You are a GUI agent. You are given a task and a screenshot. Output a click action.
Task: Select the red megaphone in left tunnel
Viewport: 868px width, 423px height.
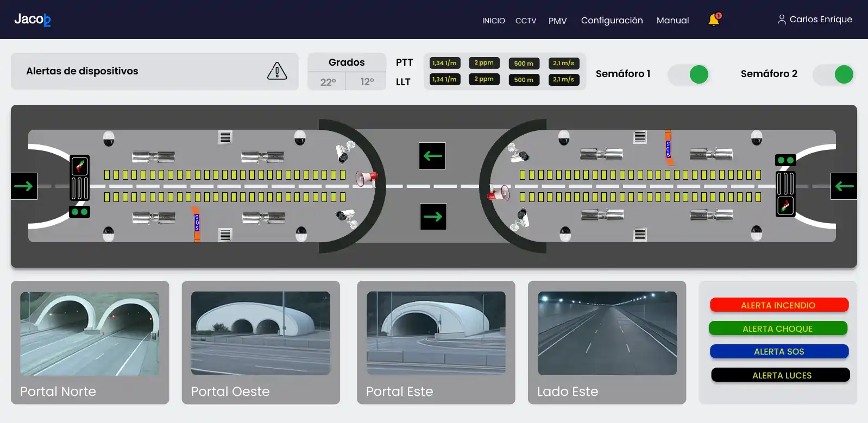366,178
